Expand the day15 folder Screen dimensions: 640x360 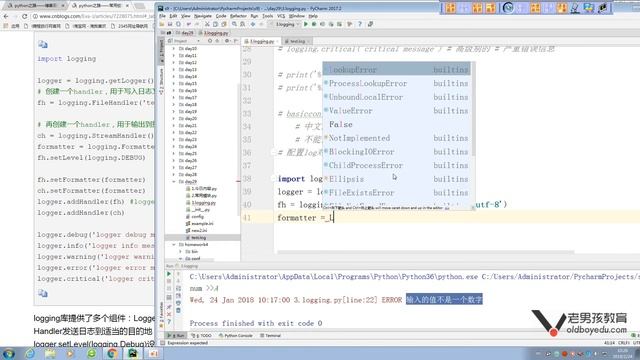(x=174, y=84)
